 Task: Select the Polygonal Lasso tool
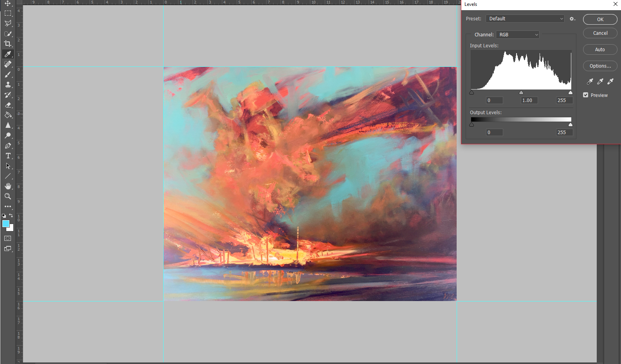[x=8, y=23]
